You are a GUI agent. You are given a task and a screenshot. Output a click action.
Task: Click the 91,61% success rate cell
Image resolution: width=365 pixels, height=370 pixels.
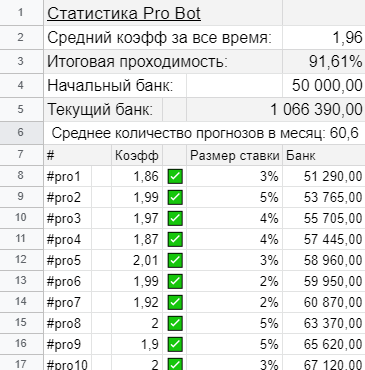(x=324, y=61)
